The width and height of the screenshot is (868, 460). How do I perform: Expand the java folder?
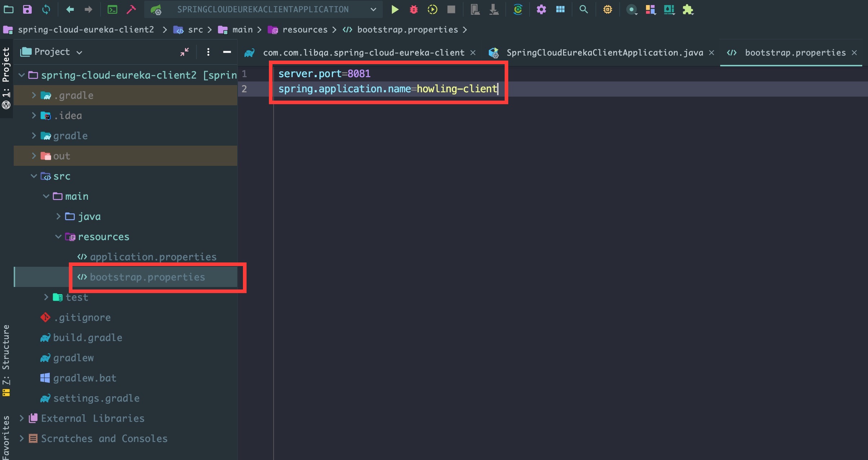point(58,216)
